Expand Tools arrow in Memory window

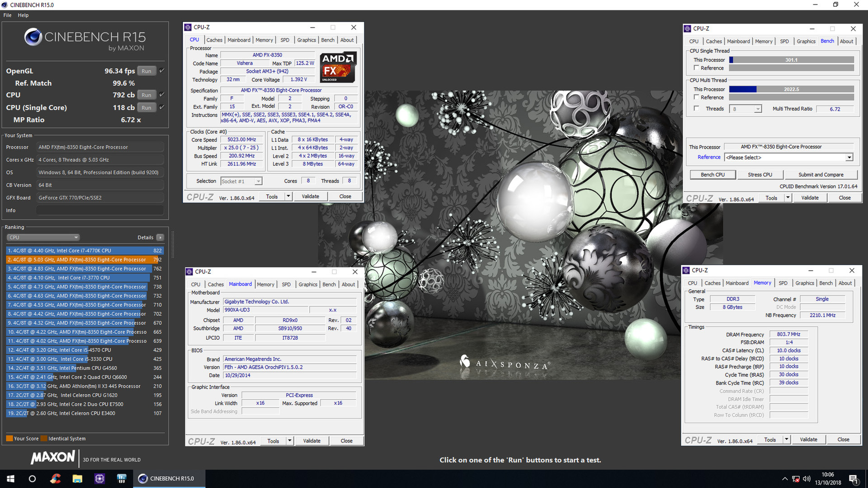pos(787,440)
